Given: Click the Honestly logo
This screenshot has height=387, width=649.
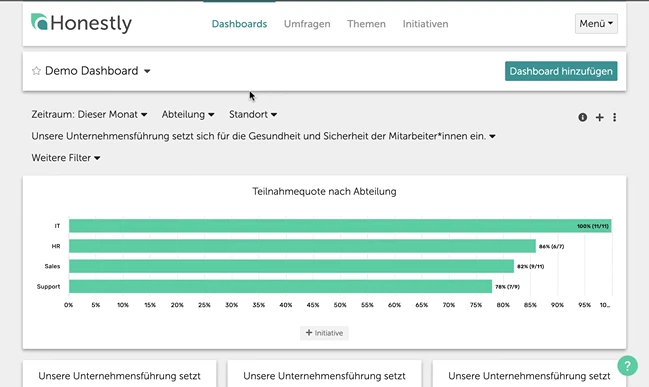Looking at the screenshot, I should pos(81,23).
